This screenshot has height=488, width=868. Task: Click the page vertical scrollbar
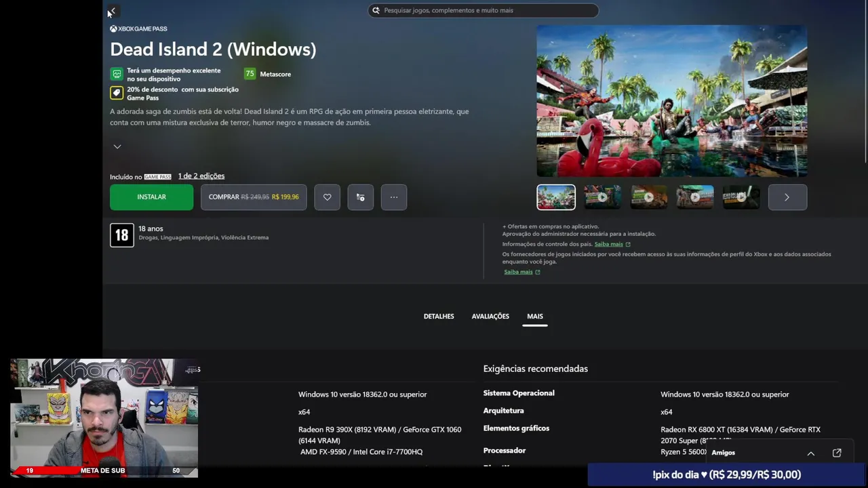866,81
